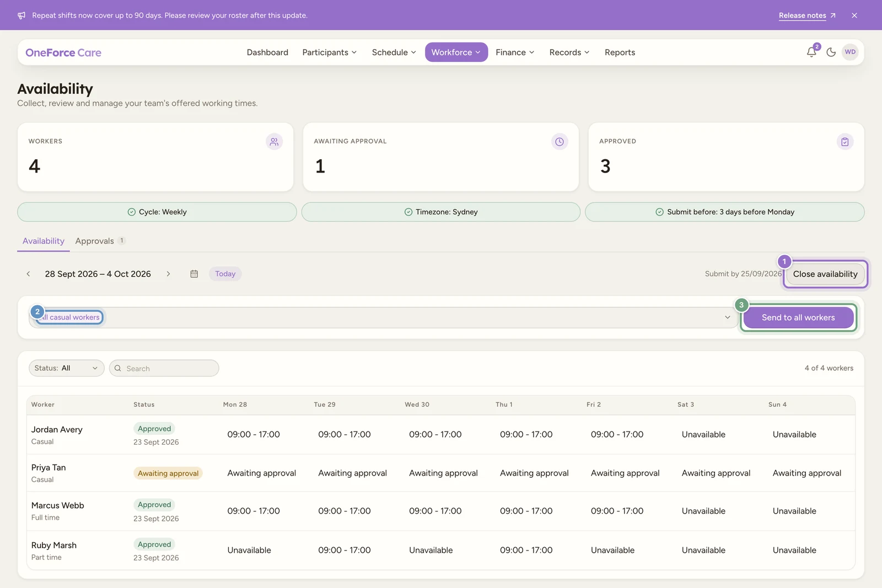
Task: Click the Mon 28 column header
Action: [235, 404]
